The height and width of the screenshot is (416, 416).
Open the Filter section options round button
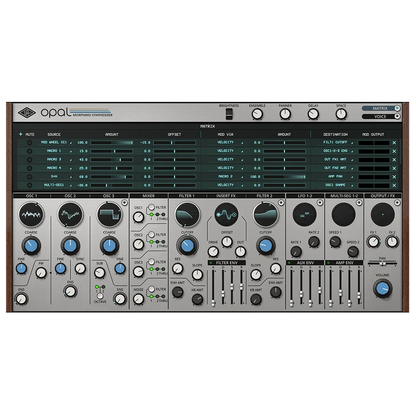pos(281,202)
